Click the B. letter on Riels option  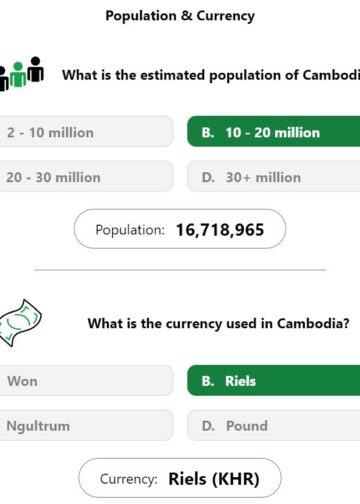(208, 381)
